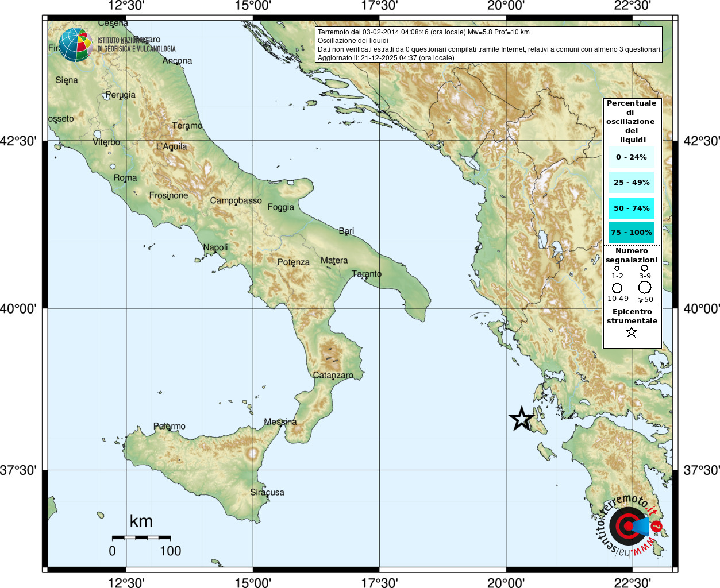Click the 1-2 reports legend circle
The height and width of the screenshot is (588, 720).
tap(617, 268)
